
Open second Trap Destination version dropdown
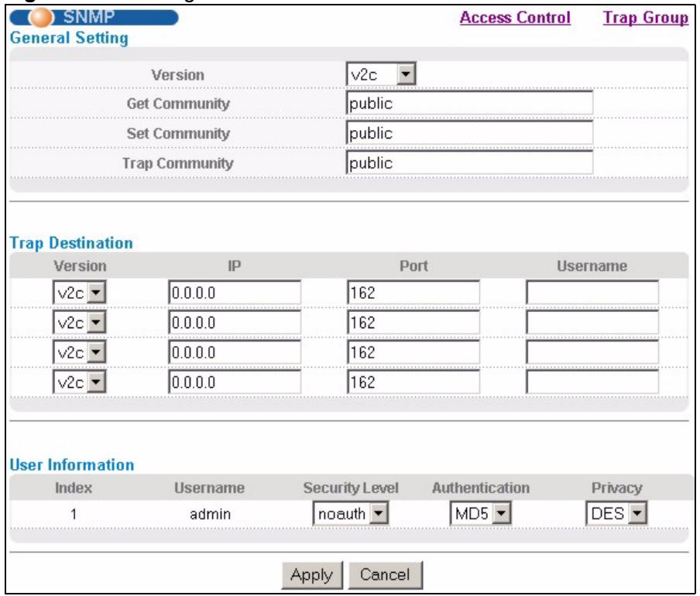click(80, 323)
